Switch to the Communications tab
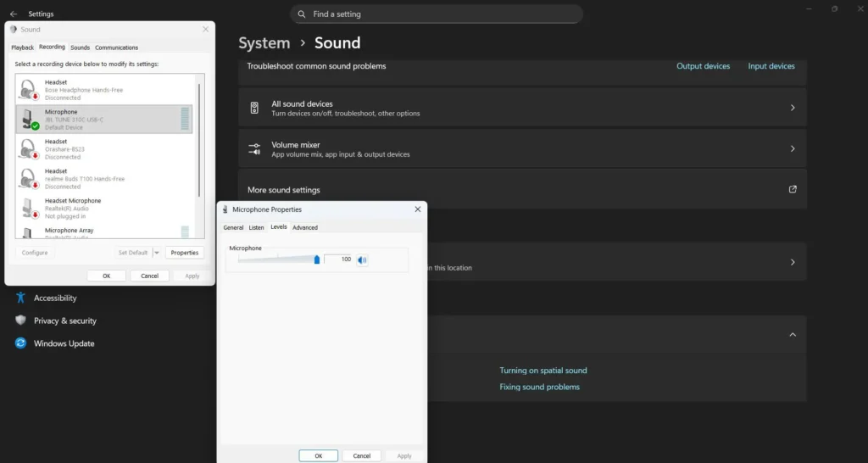 (x=116, y=47)
